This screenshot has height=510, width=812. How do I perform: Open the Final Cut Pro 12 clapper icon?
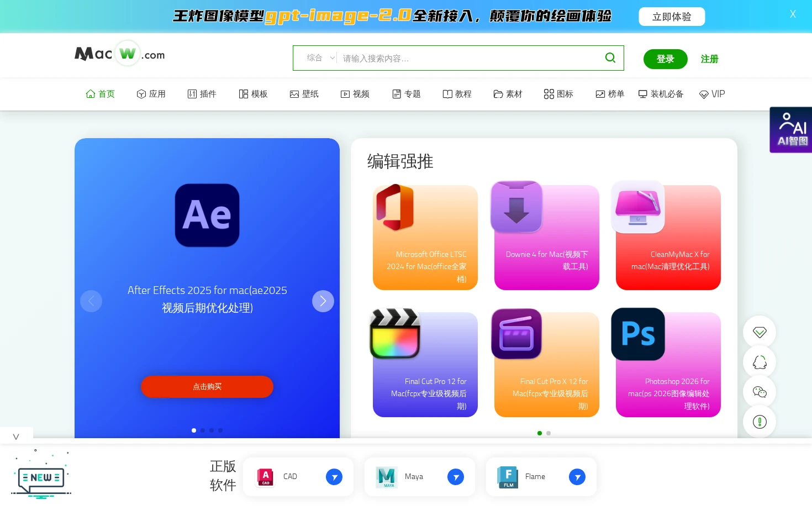pos(395,333)
